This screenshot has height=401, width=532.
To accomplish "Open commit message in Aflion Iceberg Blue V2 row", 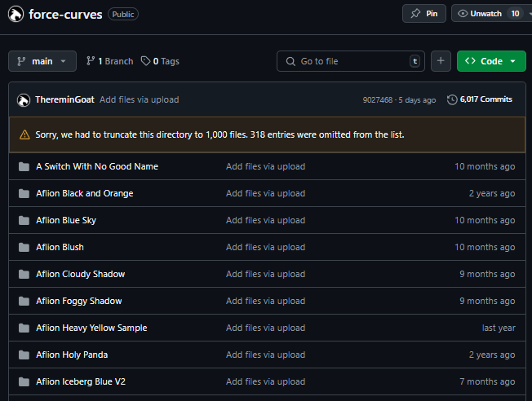I will point(266,381).
